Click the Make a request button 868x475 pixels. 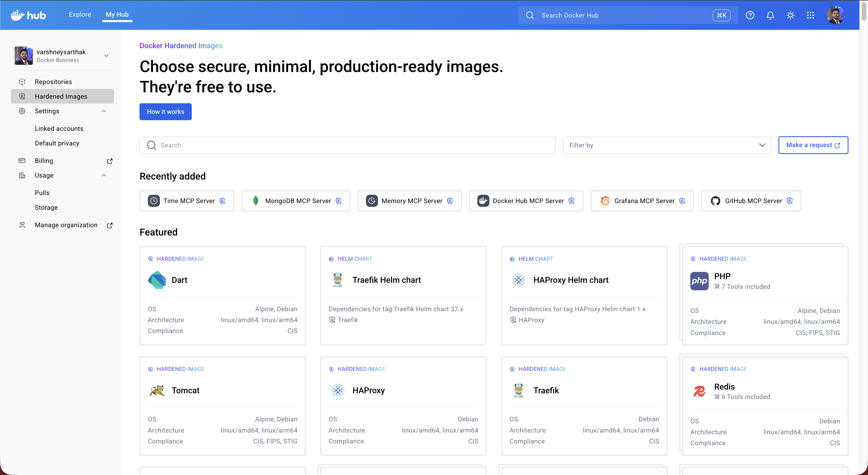[x=813, y=145]
